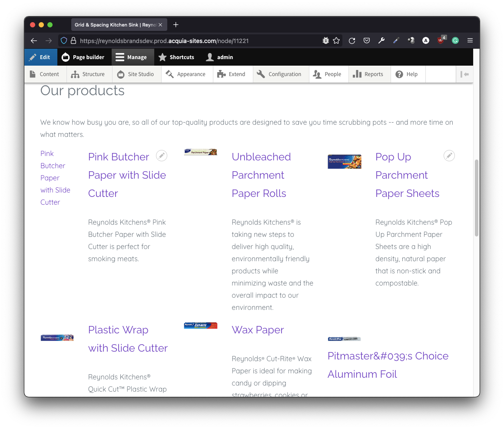Viewport: 504px width, 429px height.
Task: Click the vertical page scrollbar thumb
Action: tap(476, 198)
